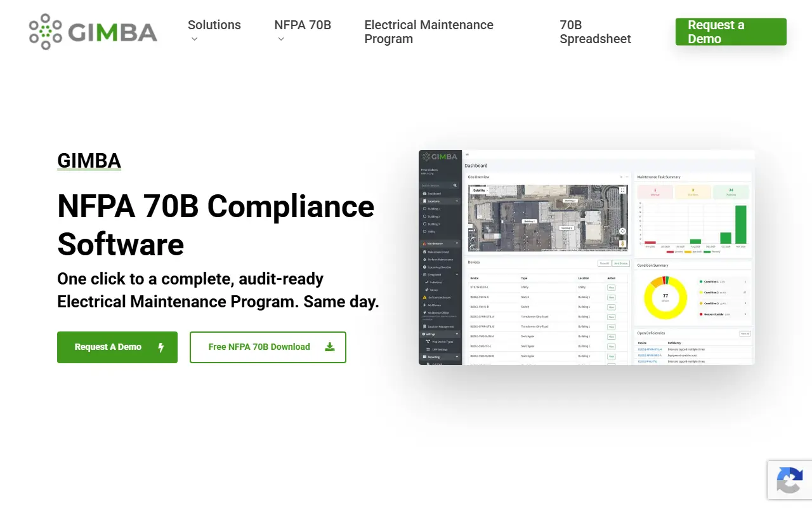This screenshot has width=812, height=508.
Task: Click the yellow donut chart in Condition Summary
Action: click(665, 297)
